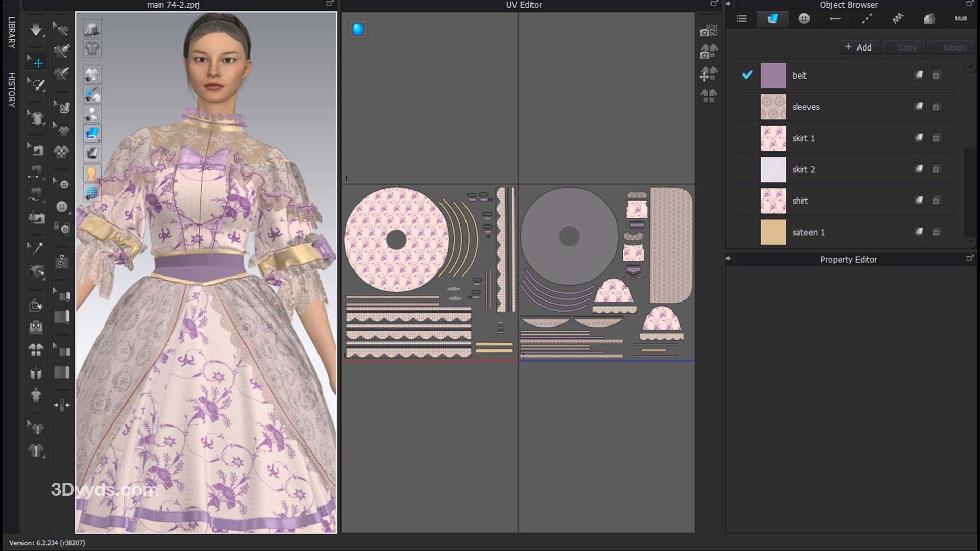Choose the Button tool in toolbar
The height and width of the screenshot is (551, 980).
pos(62,206)
